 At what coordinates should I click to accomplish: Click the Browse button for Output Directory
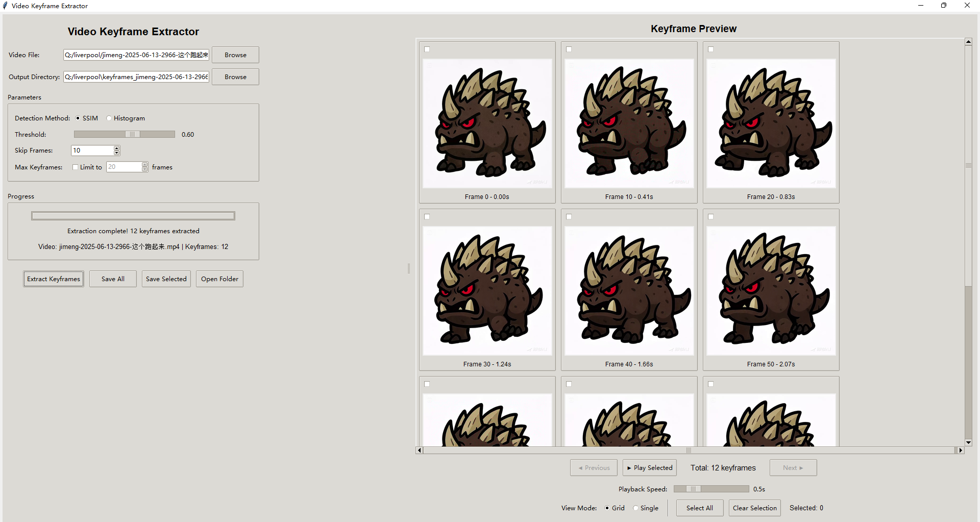coord(235,77)
